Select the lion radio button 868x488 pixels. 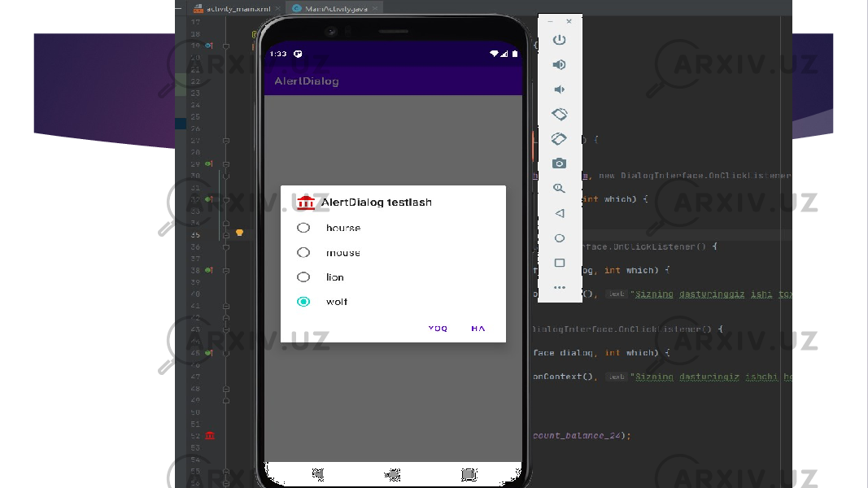[x=303, y=277]
